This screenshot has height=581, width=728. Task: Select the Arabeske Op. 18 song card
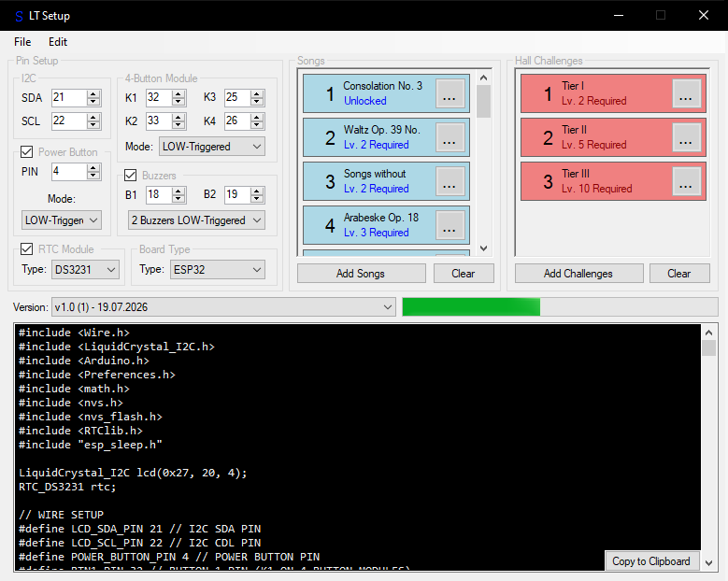pos(386,225)
